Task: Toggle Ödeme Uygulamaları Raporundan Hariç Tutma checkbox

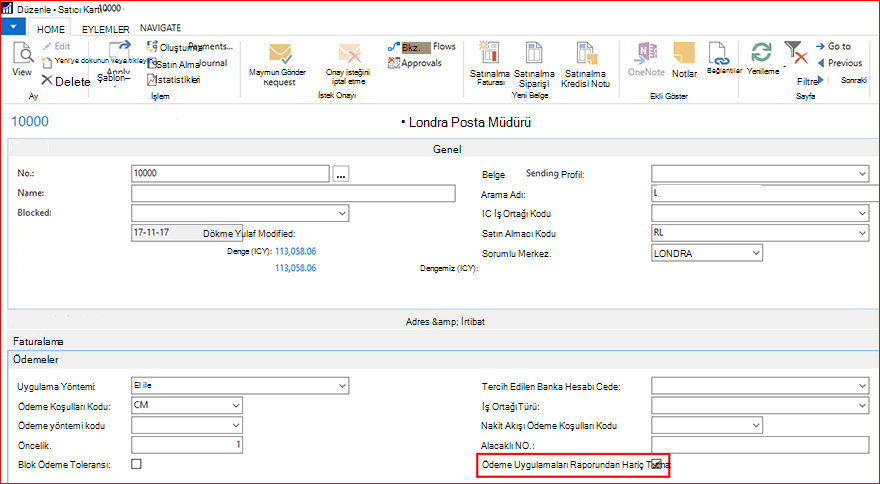Action: coord(656,464)
